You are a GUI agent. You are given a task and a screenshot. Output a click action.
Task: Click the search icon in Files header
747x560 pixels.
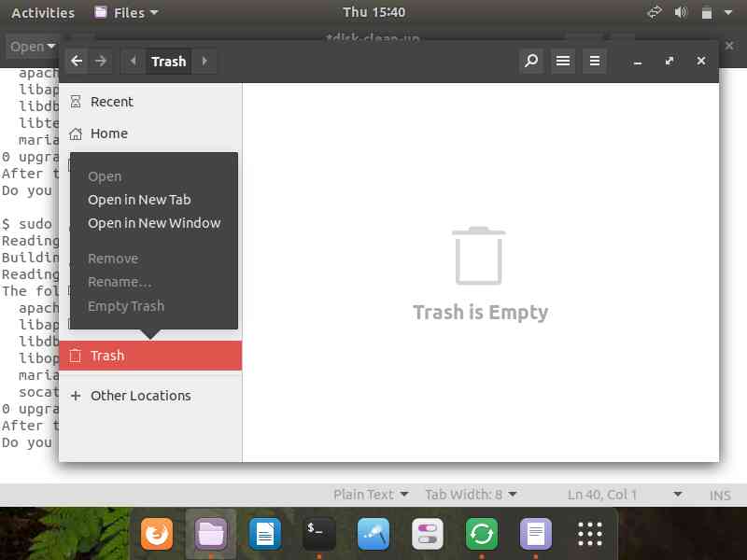tap(531, 62)
